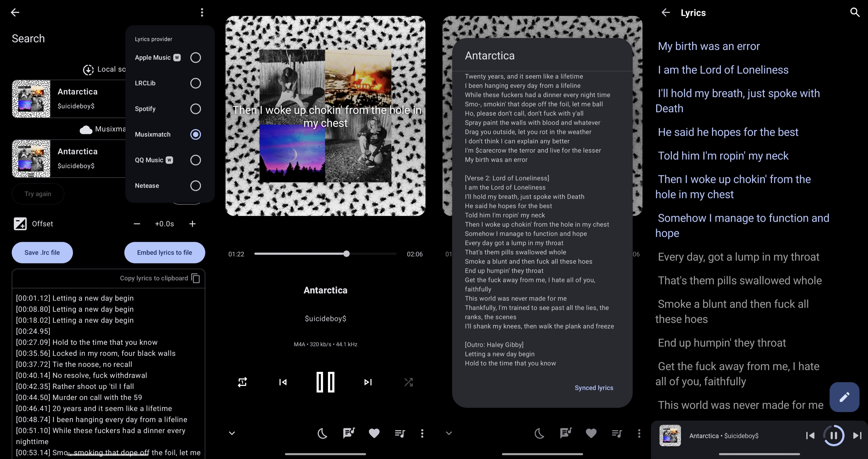Select Apple Music lyrics provider
The width and height of the screenshot is (868, 459).
pyautogui.click(x=195, y=58)
